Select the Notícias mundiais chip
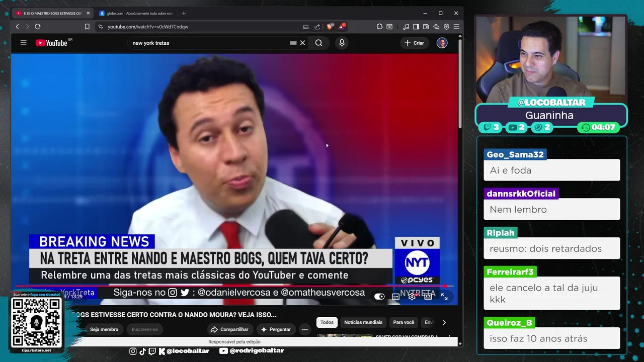The width and height of the screenshot is (644, 362). (x=363, y=322)
